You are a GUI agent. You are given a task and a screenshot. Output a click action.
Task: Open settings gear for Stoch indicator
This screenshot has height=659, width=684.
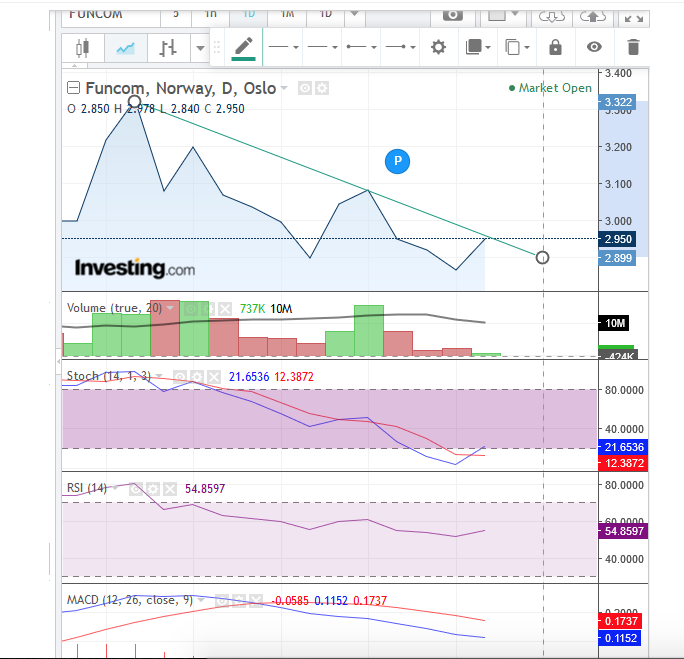(197, 376)
